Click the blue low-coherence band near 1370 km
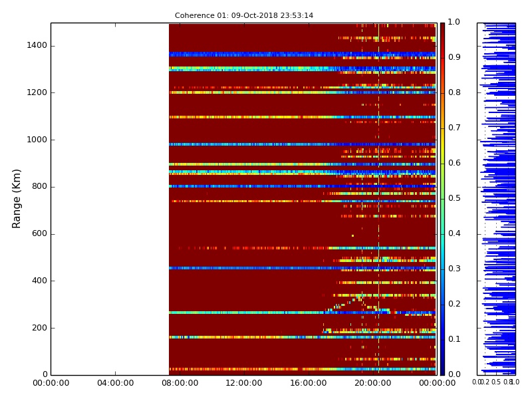Screen dimensions: 532x399 (303, 55)
